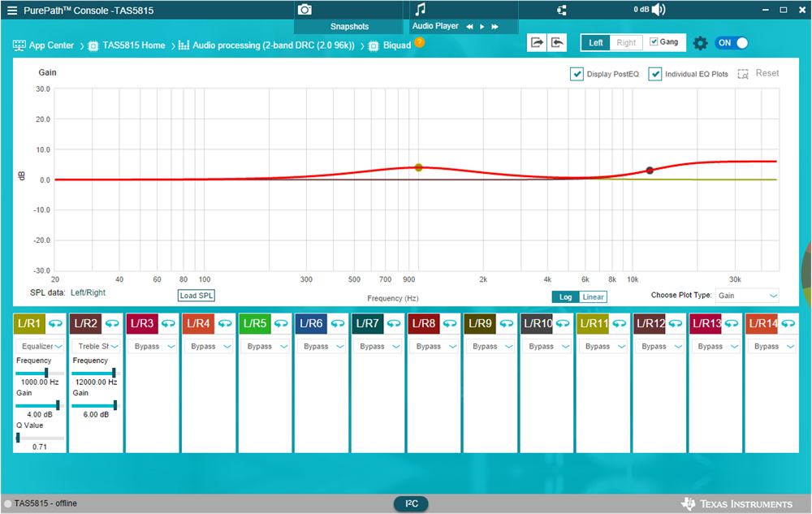Click the L/R1 Q Value slider

[39, 438]
